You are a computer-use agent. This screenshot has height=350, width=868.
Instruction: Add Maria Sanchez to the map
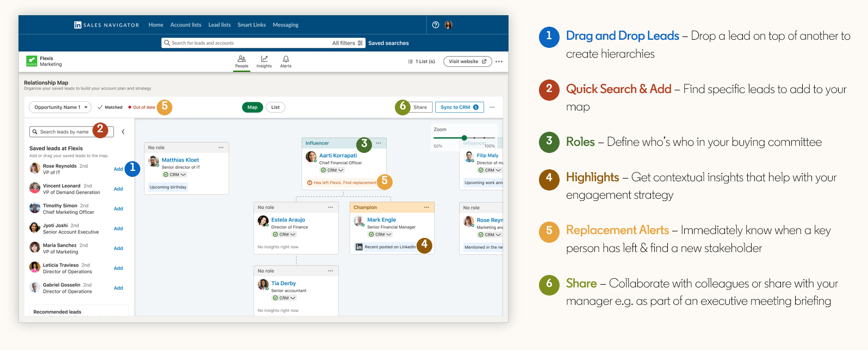pos(119,248)
